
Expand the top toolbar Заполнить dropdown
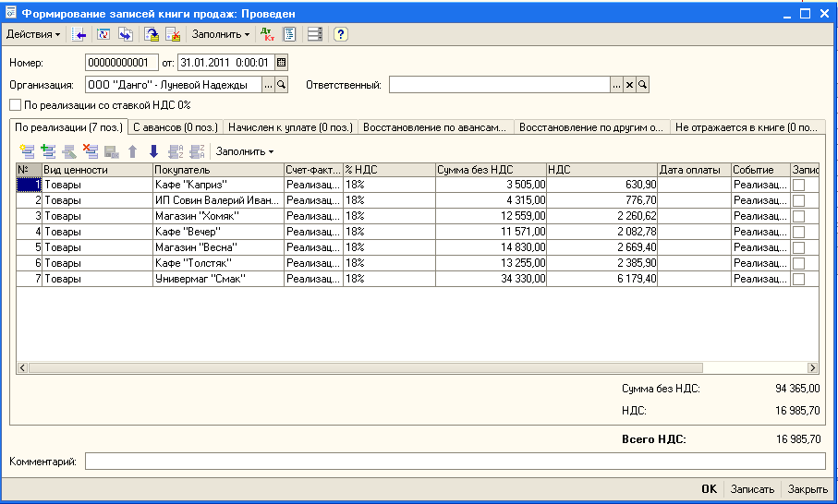[x=220, y=34]
